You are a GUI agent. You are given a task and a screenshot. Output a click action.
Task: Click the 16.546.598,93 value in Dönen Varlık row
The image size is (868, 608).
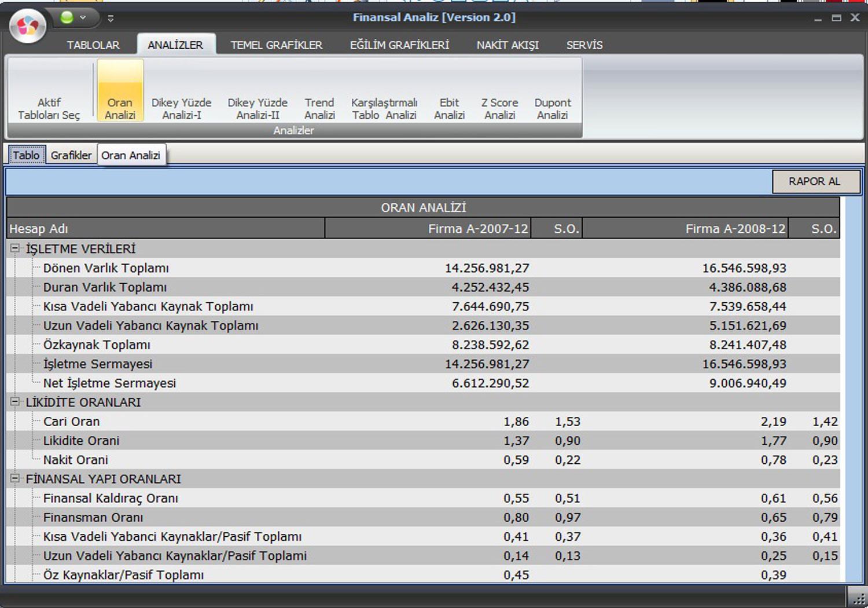(x=744, y=268)
